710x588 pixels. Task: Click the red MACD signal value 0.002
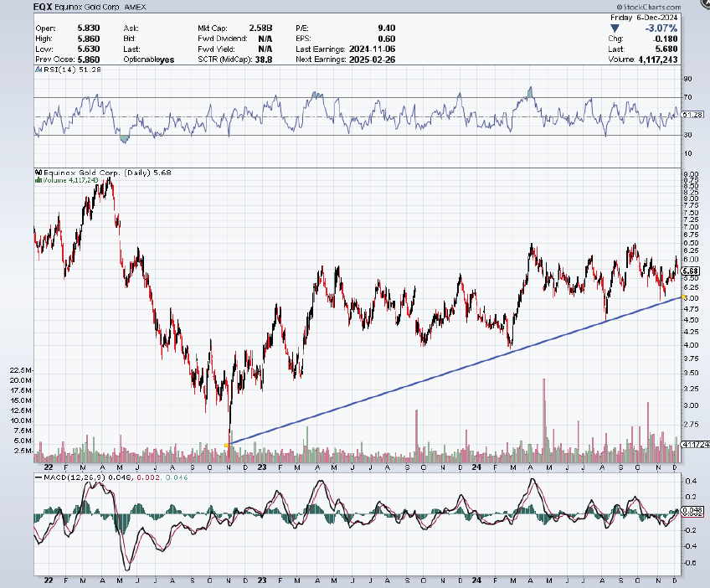(x=147, y=477)
